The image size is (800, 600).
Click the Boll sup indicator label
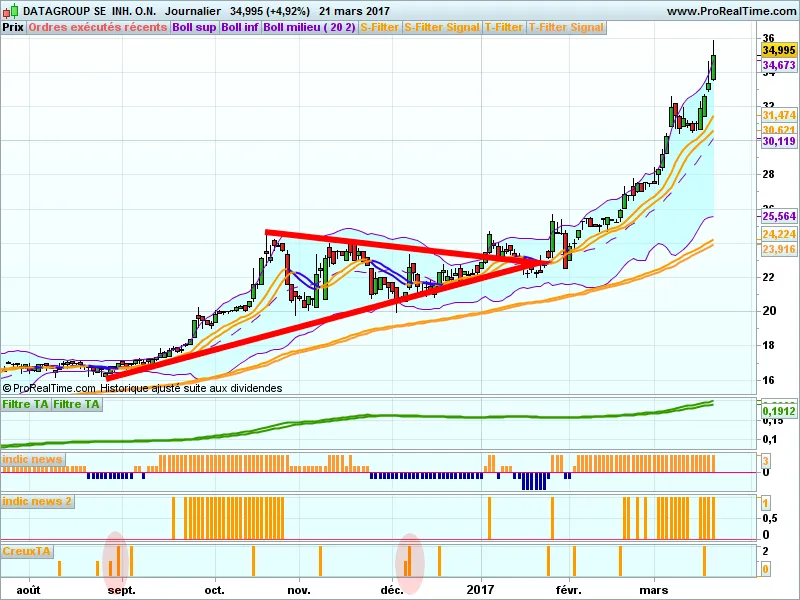pyautogui.click(x=193, y=27)
